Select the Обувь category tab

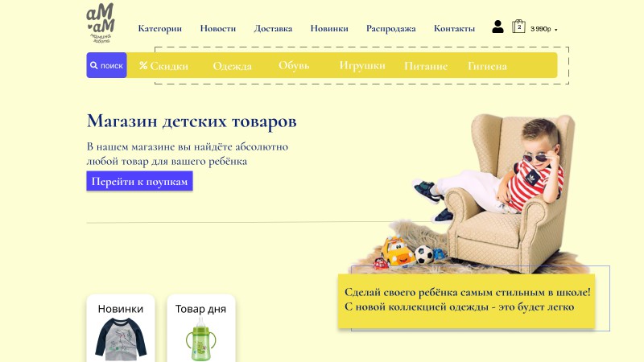point(294,66)
